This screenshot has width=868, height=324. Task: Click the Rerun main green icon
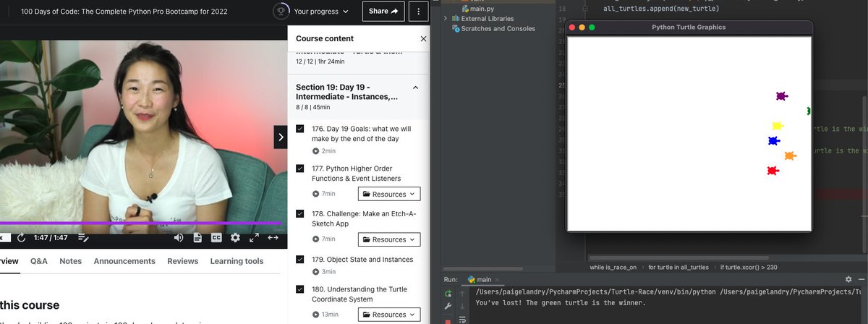(x=448, y=294)
